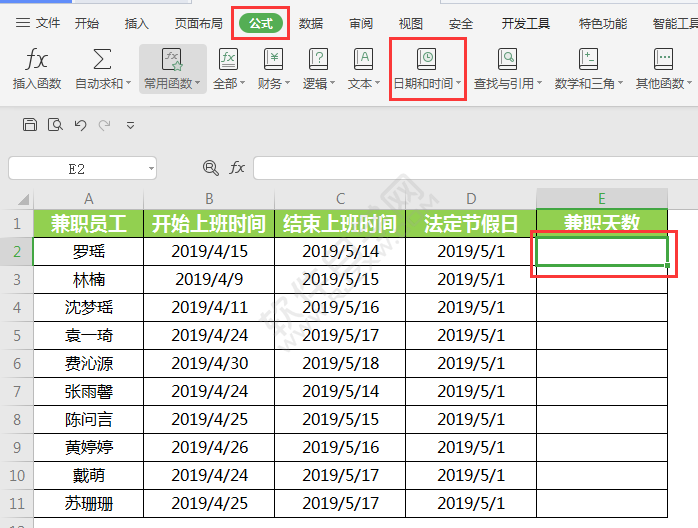The height and width of the screenshot is (528, 698).
Task: Select row 5 header
Action: (17, 335)
